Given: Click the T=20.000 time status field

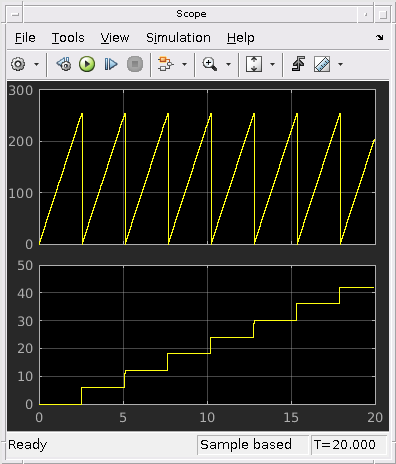Looking at the screenshot, I should (x=349, y=445).
